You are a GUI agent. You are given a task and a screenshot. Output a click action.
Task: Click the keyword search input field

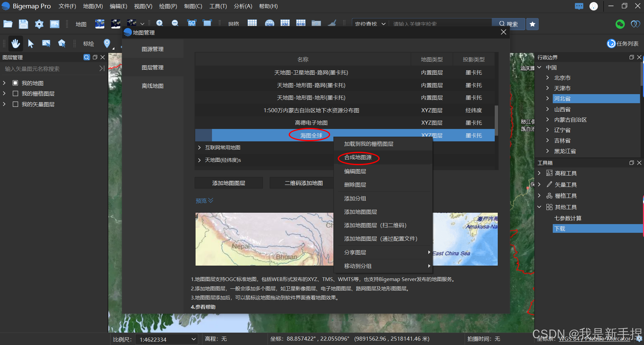440,24
